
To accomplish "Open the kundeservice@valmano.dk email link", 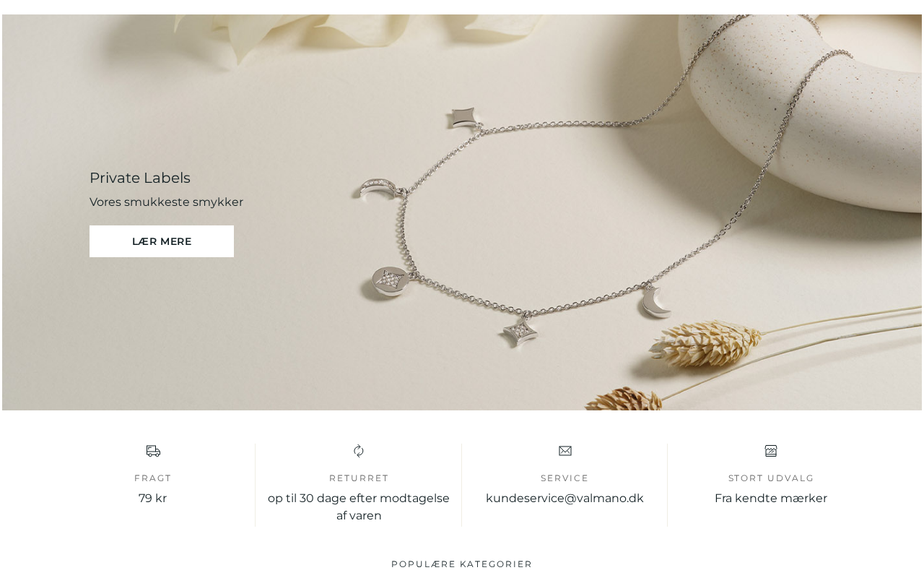I will pos(565,499).
